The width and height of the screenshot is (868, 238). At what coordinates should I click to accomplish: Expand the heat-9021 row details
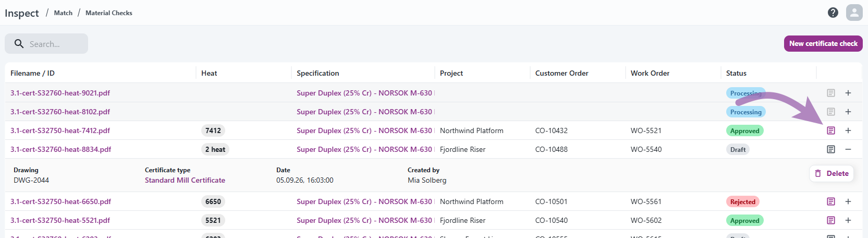pos(848,93)
